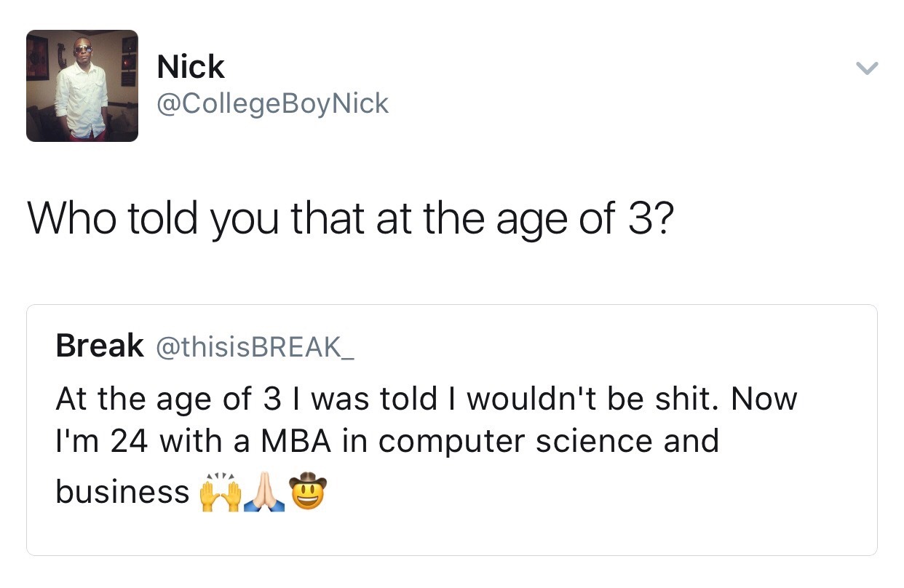Click the empty space below the quoted emojis
The height and width of the screenshot is (588, 904).
pos(451,531)
